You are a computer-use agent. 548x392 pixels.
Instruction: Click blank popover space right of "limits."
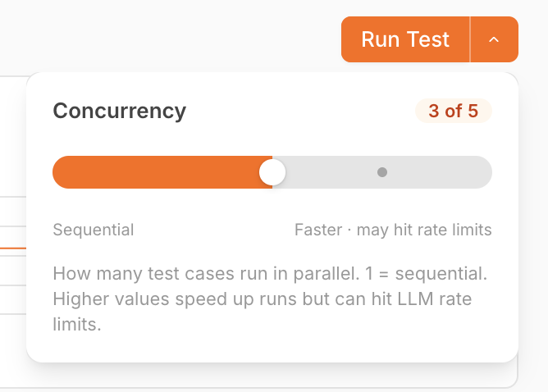pyautogui.click(x=297, y=325)
